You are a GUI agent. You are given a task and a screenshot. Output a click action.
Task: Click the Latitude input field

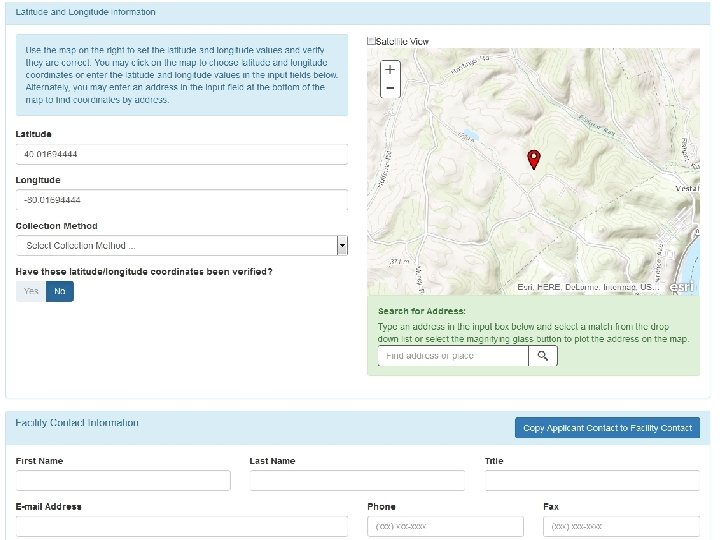pos(181,154)
